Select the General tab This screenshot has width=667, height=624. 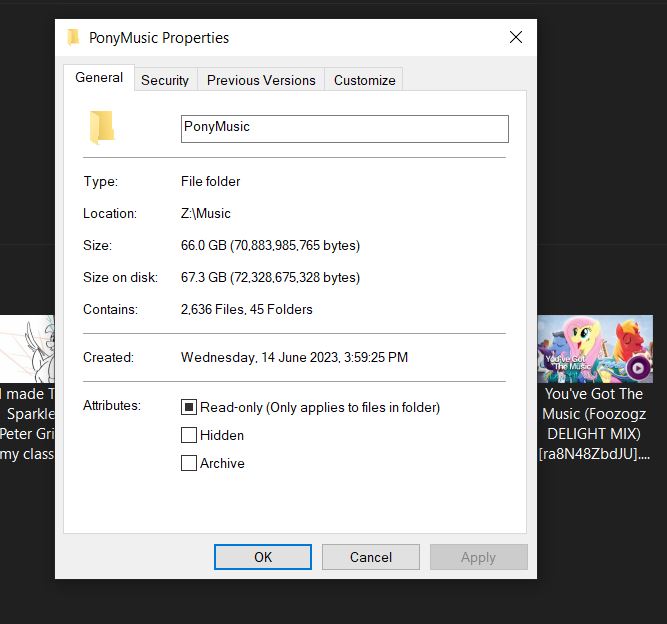point(99,77)
